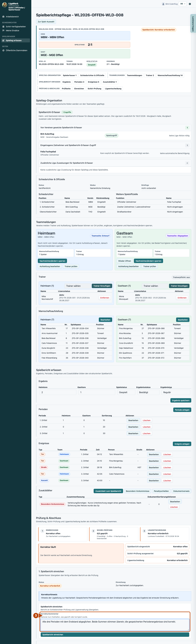This screenshot has height=644, width=196.
Task: Click the Zusatzblatt zum Spielbericht button
Action: pos(108,491)
